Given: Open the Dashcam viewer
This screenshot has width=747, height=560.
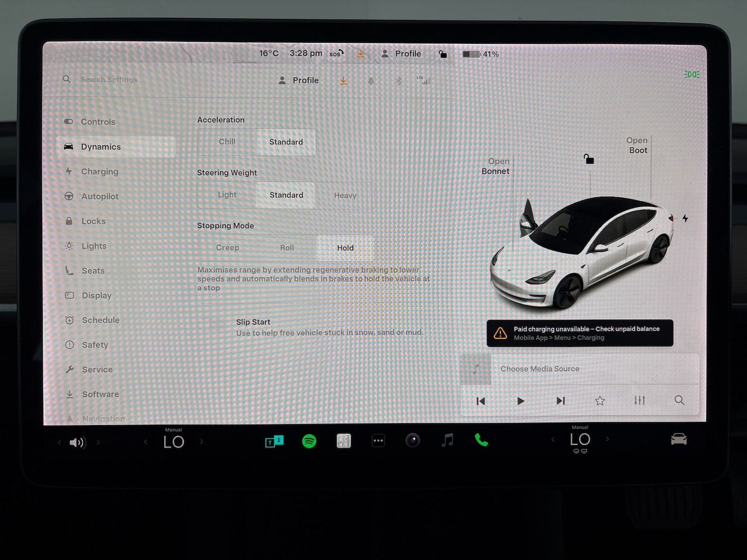Looking at the screenshot, I should (x=413, y=440).
